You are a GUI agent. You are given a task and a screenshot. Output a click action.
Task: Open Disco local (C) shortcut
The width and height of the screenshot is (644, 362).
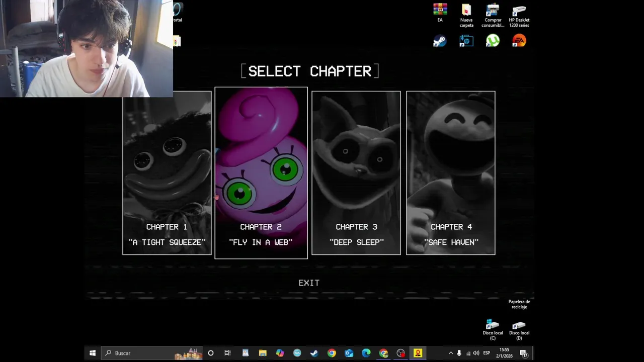click(x=493, y=330)
